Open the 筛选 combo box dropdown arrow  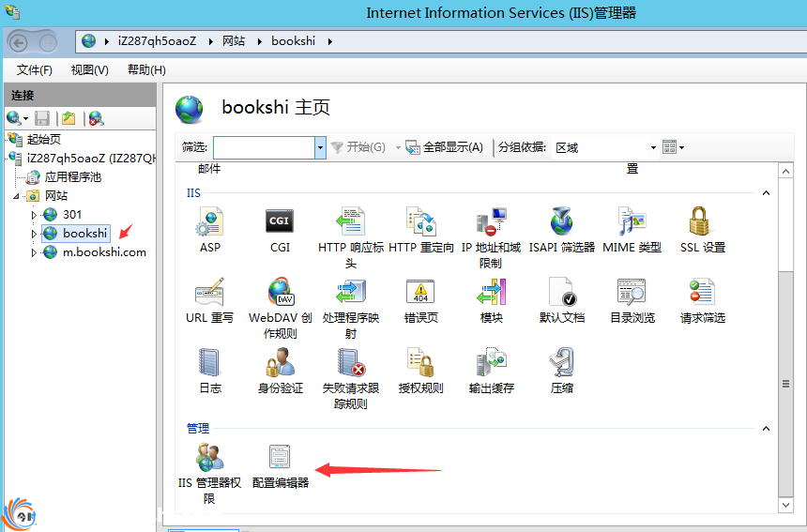320,147
